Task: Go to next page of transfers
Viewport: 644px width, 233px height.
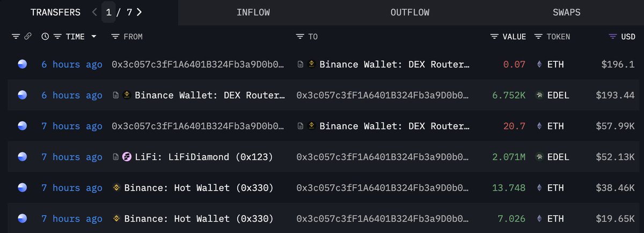Action: tap(140, 12)
